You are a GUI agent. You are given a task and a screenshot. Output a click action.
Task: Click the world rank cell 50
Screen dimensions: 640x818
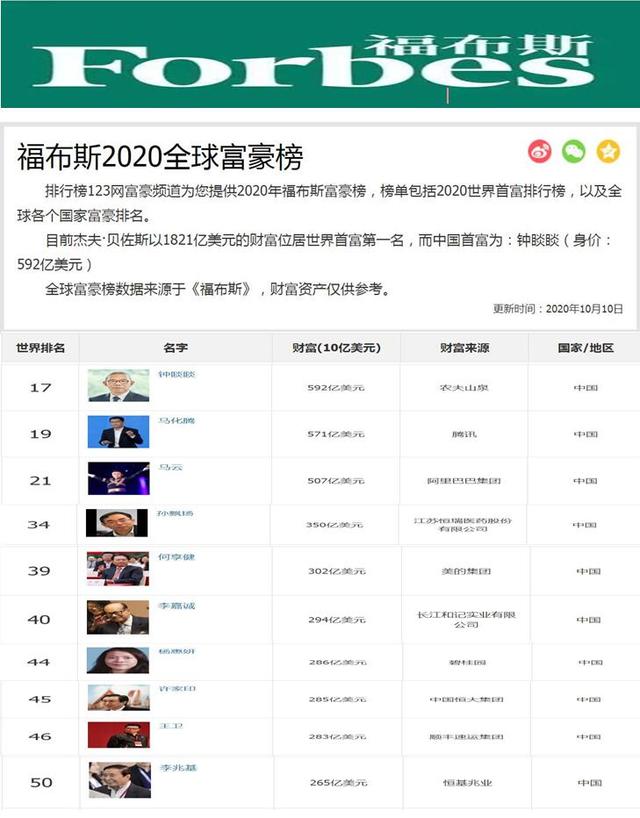tap(41, 783)
